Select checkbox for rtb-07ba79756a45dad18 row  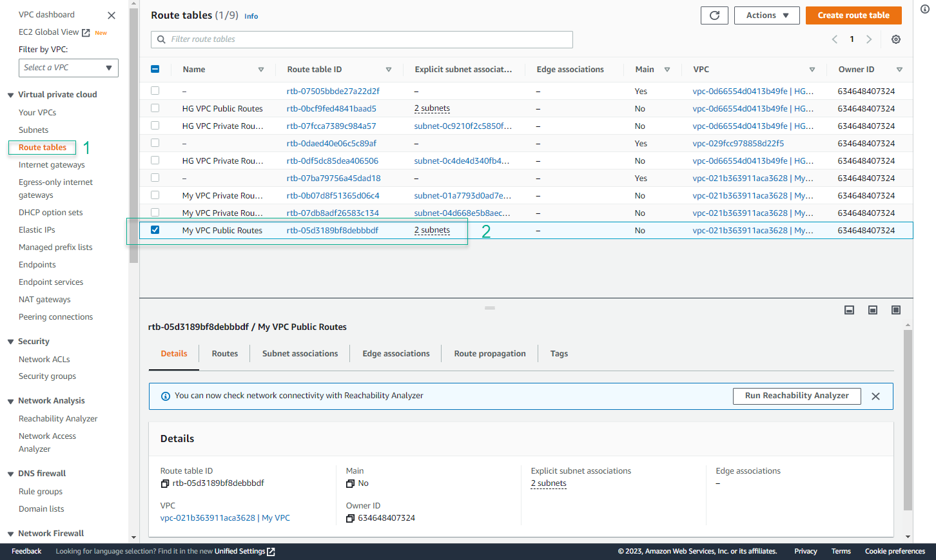tap(155, 178)
